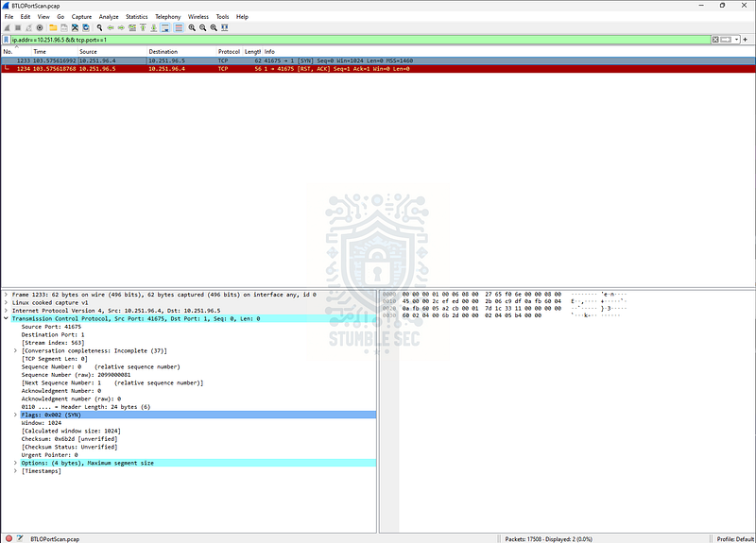Expand the [Timestamps] node
Viewport: 756px width, 543px height.
[15, 471]
